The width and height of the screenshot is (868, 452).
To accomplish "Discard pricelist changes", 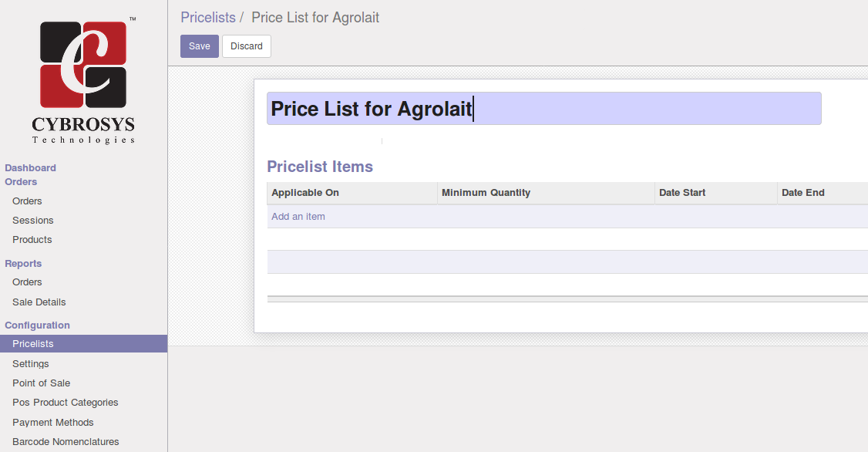I will click(x=247, y=46).
